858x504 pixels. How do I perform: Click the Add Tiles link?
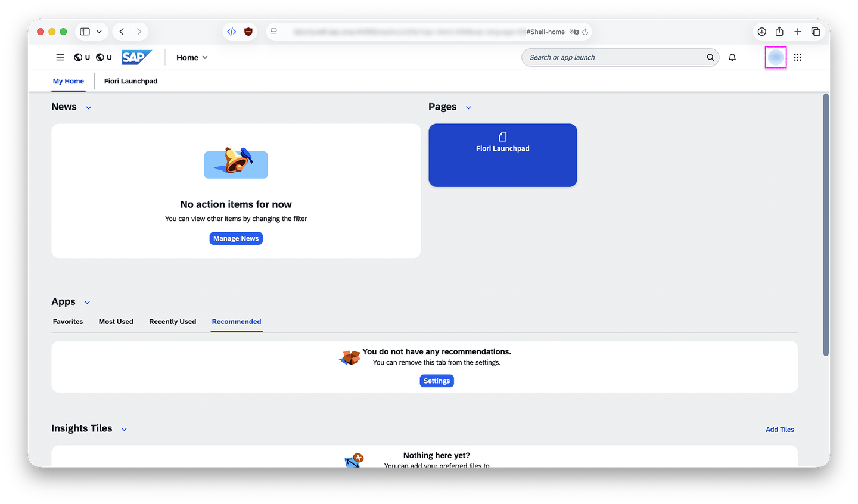[x=780, y=430]
